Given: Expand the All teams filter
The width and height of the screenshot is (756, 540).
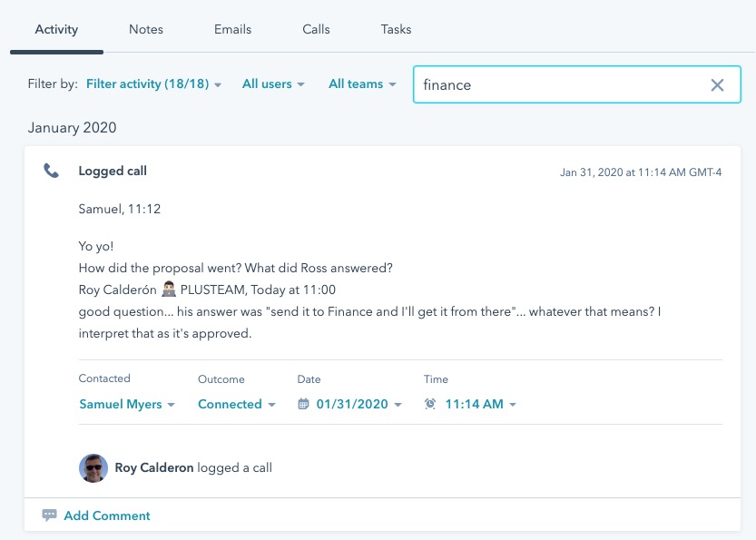Looking at the screenshot, I should [x=362, y=84].
